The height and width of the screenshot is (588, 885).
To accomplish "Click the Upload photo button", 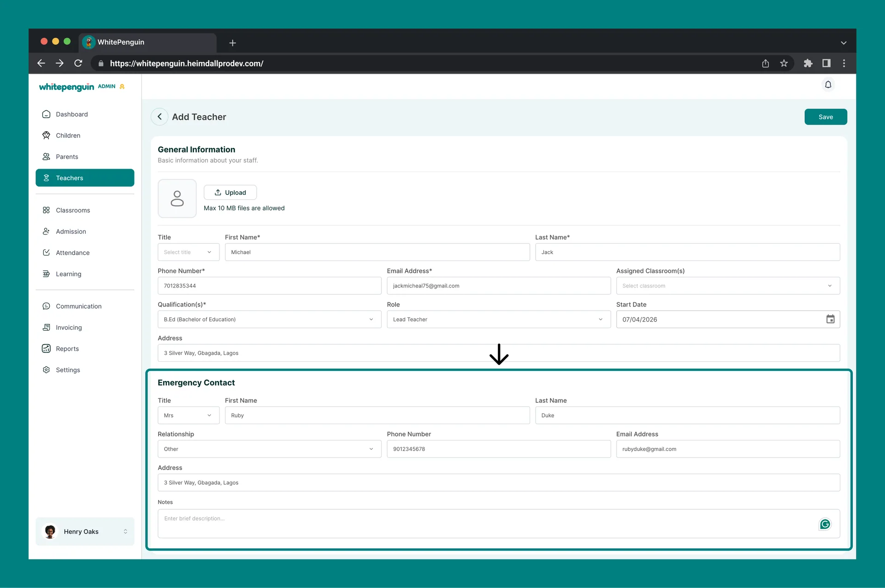I will 230,193.
